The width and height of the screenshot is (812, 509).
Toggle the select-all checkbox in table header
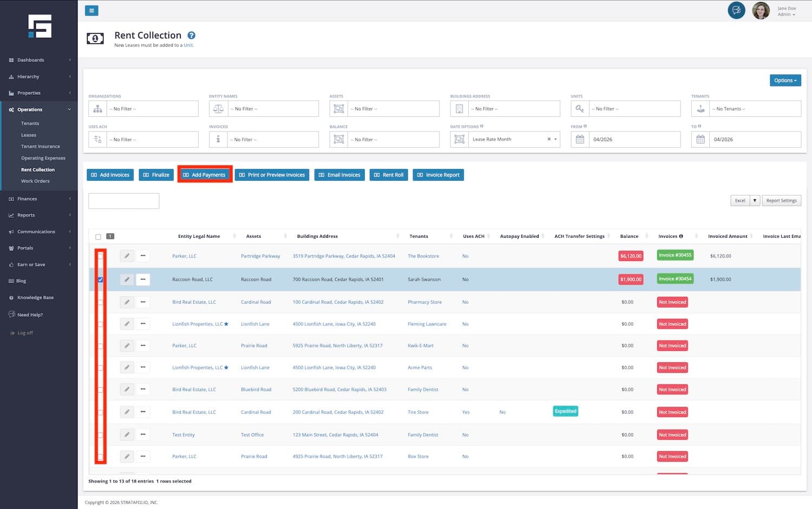[x=98, y=237]
